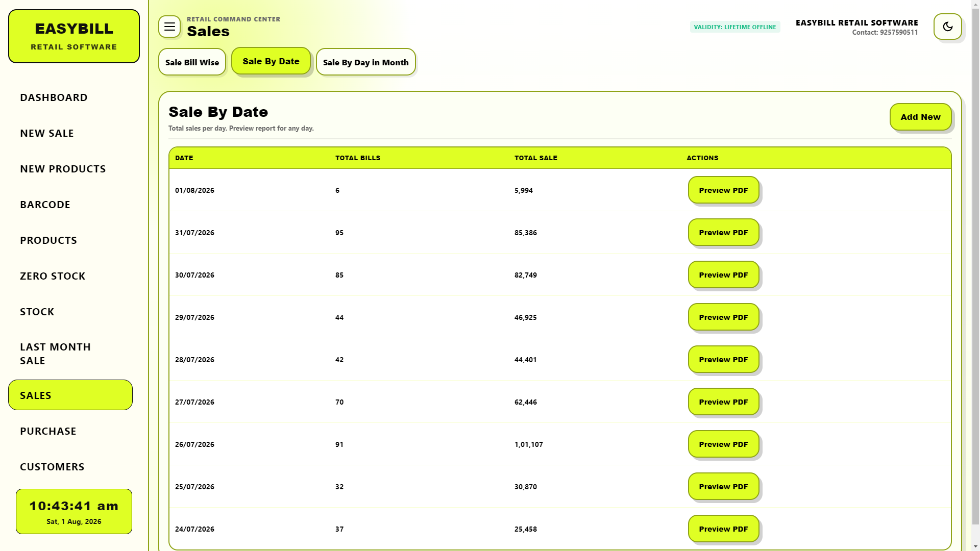Preview PDF for 26/07/2026 sales
This screenshot has height=551, width=980.
723,444
